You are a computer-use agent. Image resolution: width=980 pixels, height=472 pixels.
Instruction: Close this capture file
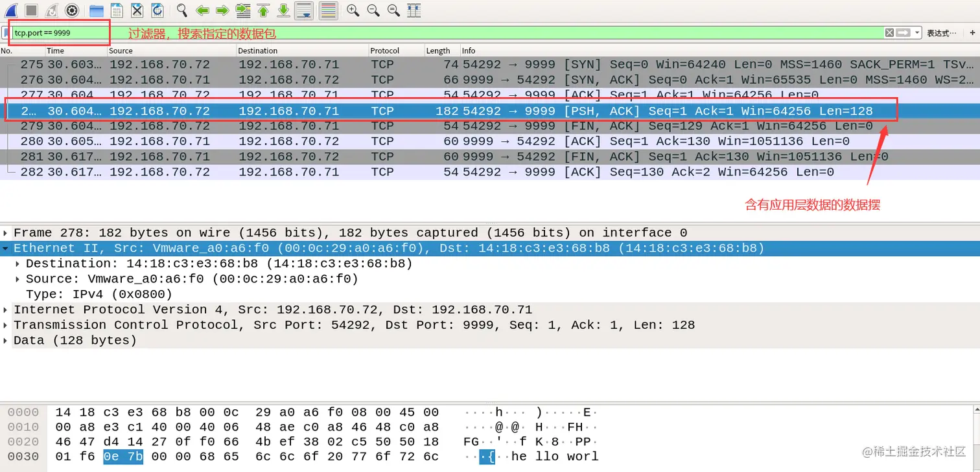[x=137, y=10]
